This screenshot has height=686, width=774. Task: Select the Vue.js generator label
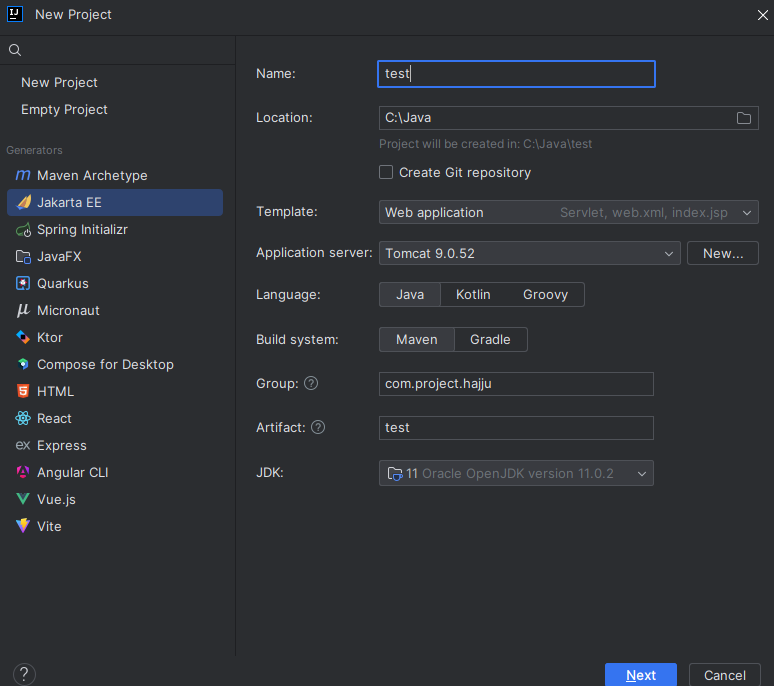pyautogui.click(x=56, y=499)
